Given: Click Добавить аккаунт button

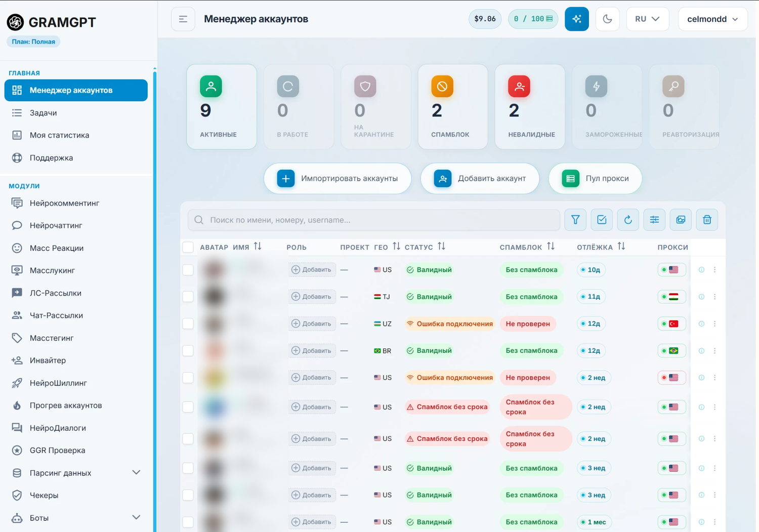Looking at the screenshot, I should click(x=480, y=179).
